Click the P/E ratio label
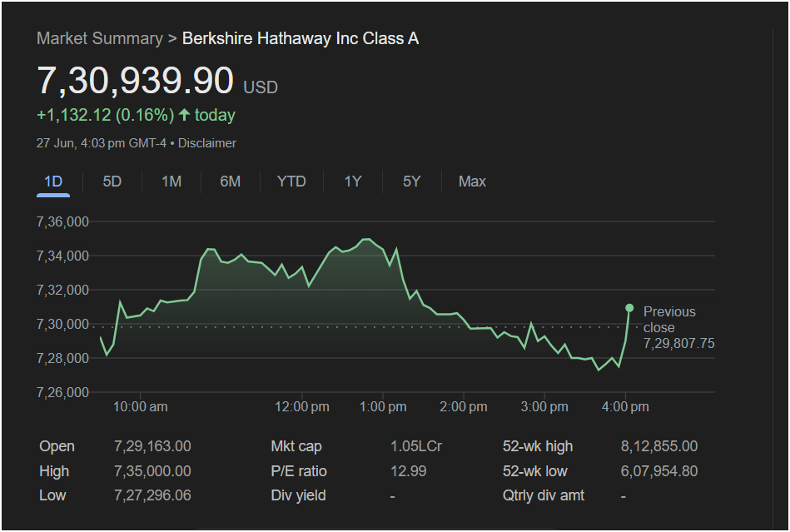 [x=299, y=471]
